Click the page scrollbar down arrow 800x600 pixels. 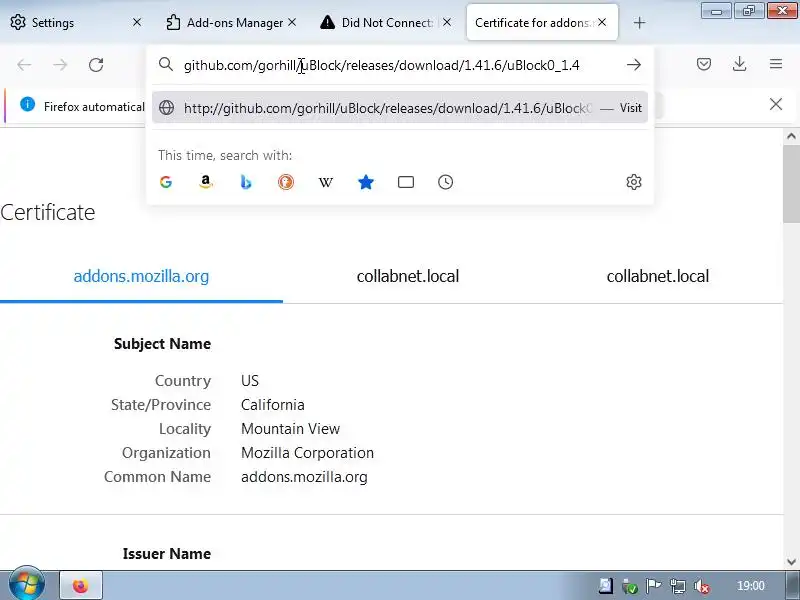791,562
